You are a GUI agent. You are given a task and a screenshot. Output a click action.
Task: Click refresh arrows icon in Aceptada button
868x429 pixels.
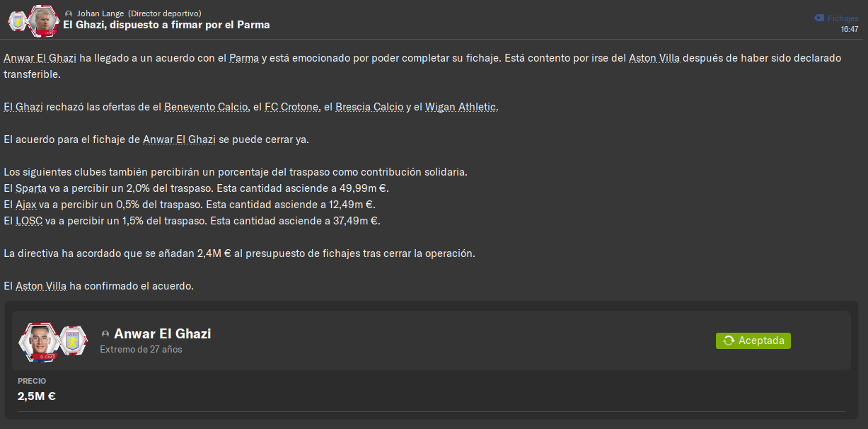click(x=729, y=341)
